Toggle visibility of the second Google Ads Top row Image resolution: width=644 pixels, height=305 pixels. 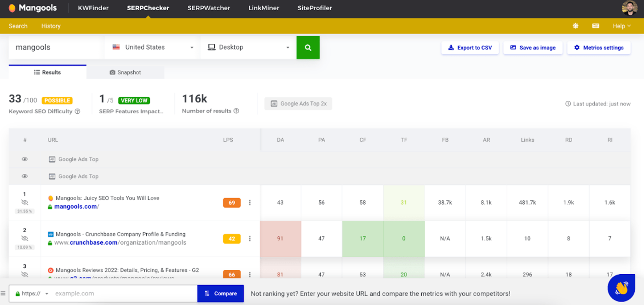(25, 176)
